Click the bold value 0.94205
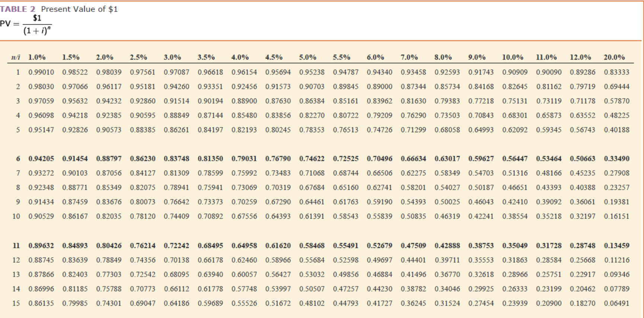The width and height of the screenshot is (644, 318). [41, 159]
